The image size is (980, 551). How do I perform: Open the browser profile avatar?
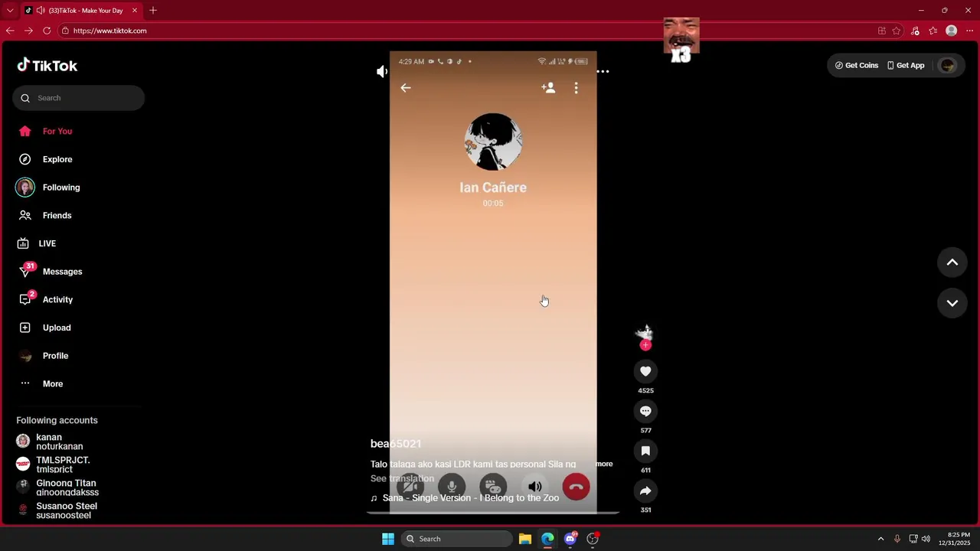pyautogui.click(x=952, y=31)
